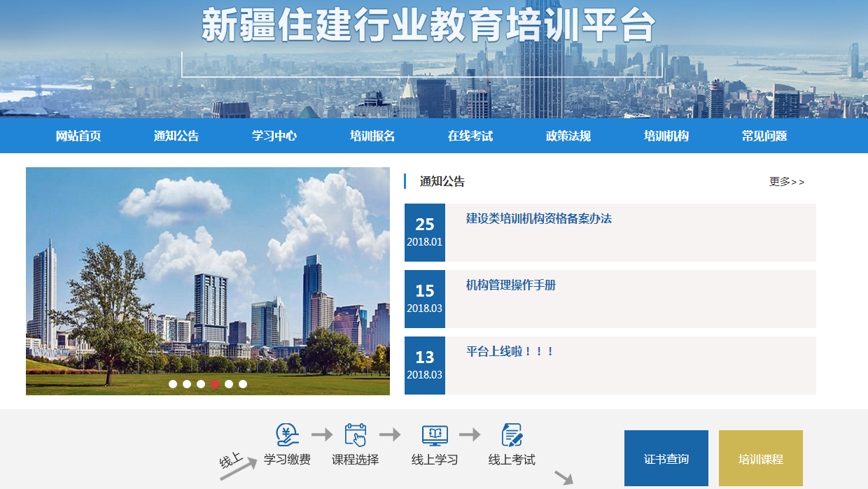
Task: Click the 证书查询 blue button
Action: (666, 459)
